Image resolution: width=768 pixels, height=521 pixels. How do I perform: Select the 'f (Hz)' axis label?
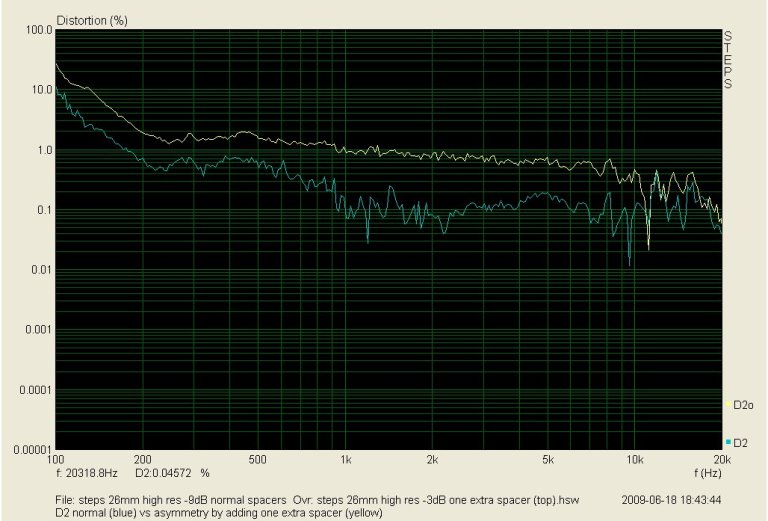pyautogui.click(x=708, y=473)
